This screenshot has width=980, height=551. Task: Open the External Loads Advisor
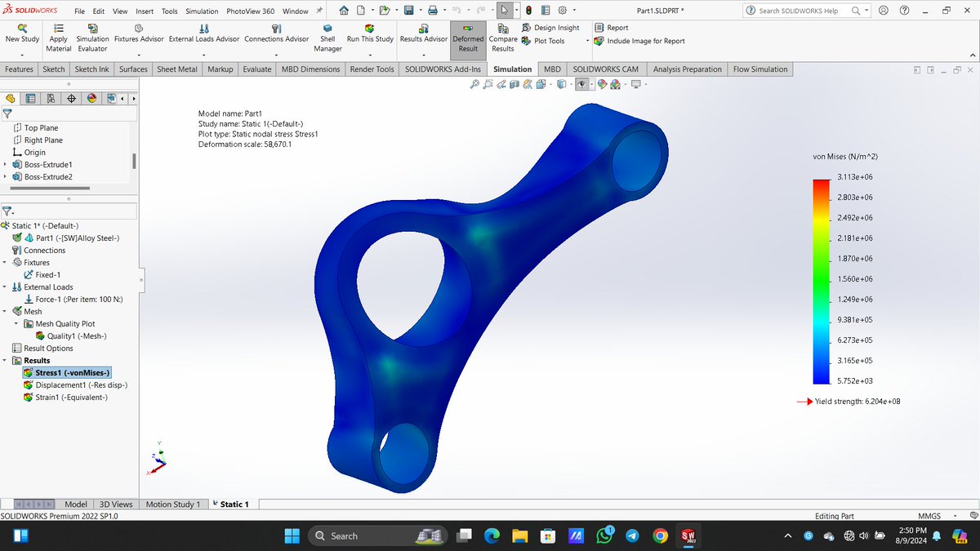click(x=204, y=33)
